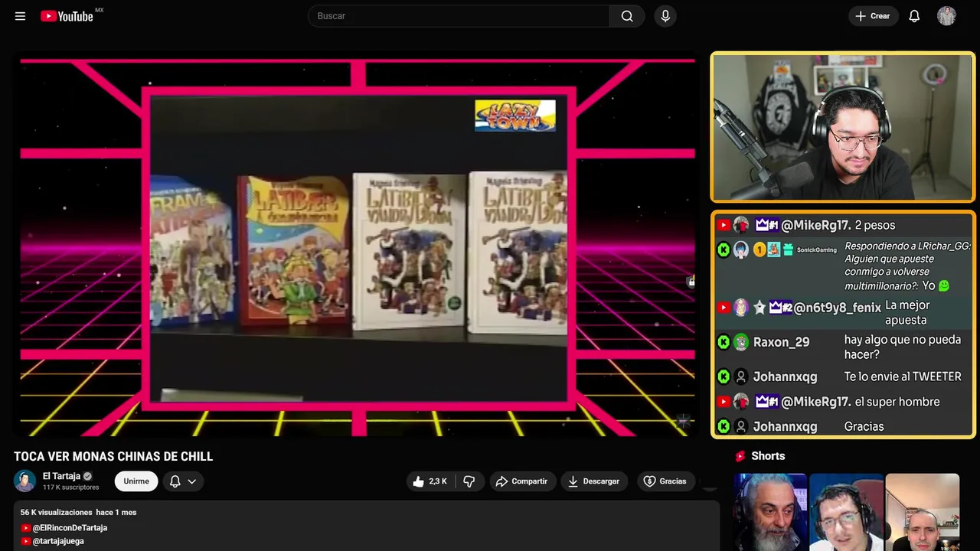This screenshot has height=551, width=980.
Task: Open second Shorts thumbnail with glasses
Action: 846,512
